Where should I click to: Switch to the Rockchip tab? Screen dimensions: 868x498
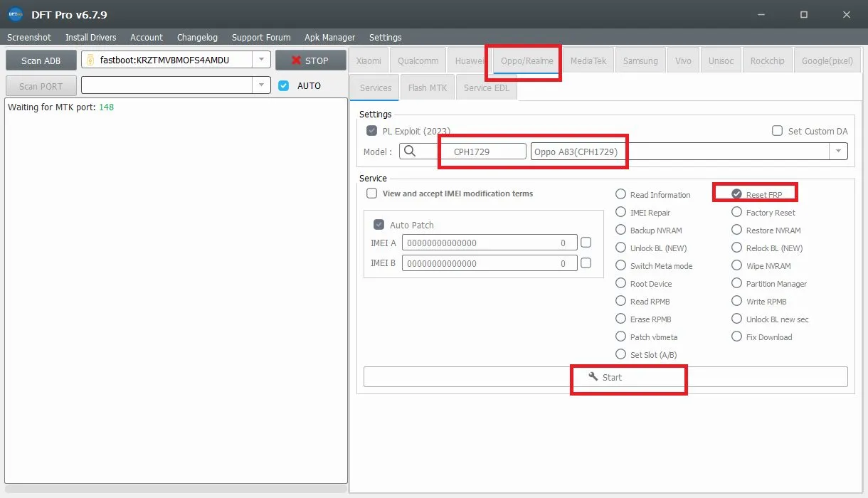pyautogui.click(x=767, y=60)
